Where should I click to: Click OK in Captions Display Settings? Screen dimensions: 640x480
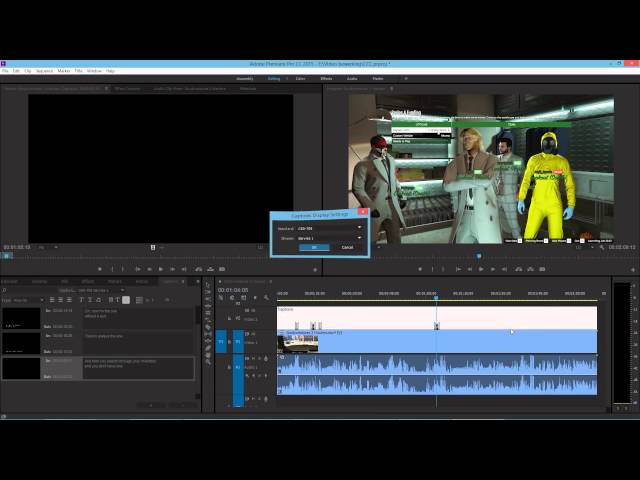click(x=314, y=247)
